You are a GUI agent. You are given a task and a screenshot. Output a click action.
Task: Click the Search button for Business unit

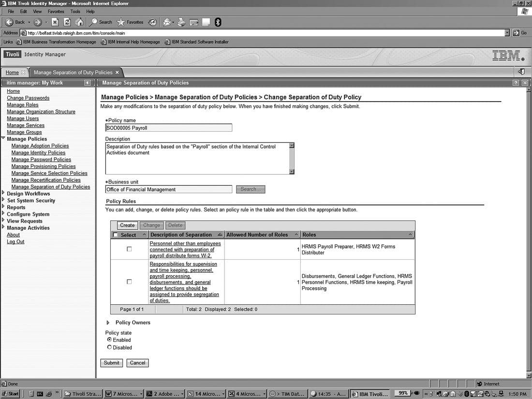[251, 189]
